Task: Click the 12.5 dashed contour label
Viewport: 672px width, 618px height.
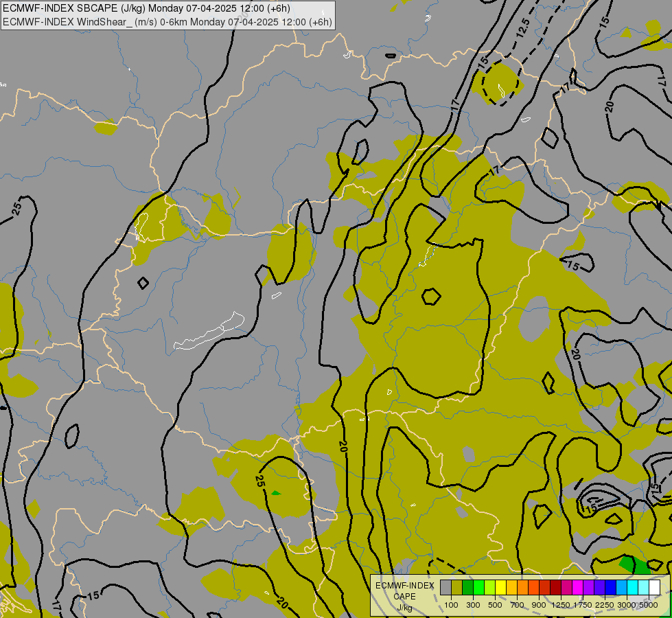Action: click(523, 28)
